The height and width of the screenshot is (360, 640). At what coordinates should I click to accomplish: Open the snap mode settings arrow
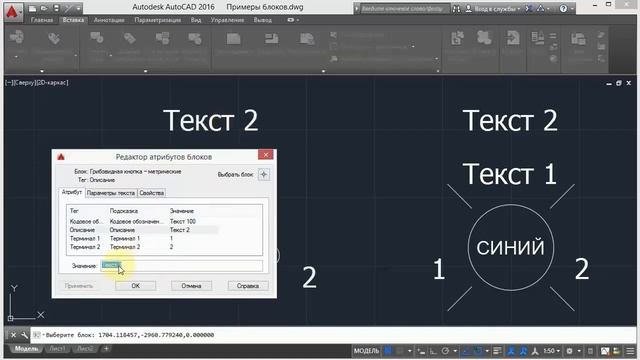coord(410,351)
